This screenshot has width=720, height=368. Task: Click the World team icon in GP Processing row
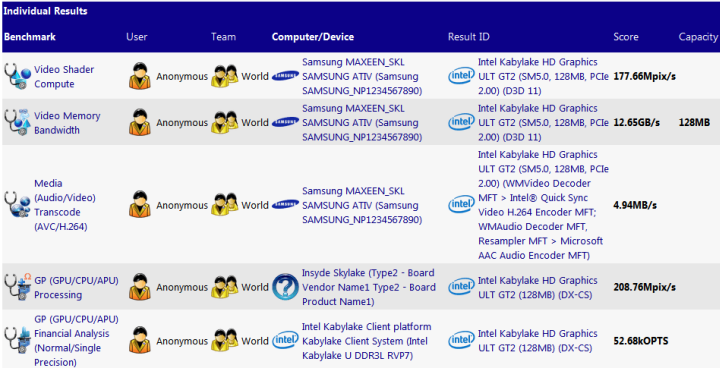(225, 287)
